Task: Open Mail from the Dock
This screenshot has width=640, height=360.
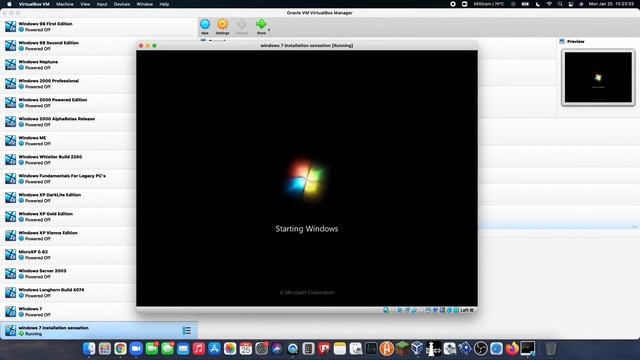Action: tap(183, 349)
